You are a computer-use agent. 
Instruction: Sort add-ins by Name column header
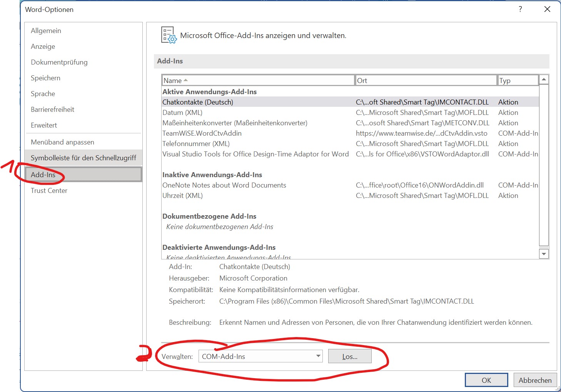(x=257, y=80)
